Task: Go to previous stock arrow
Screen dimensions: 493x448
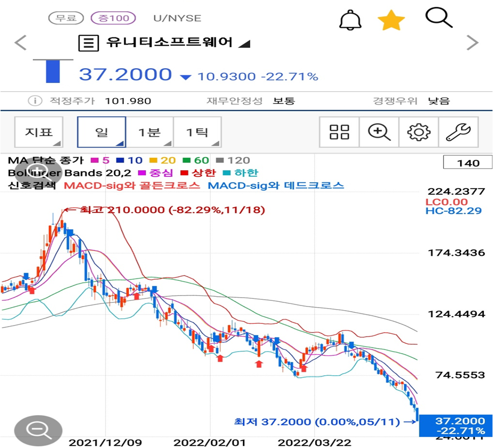Action: click(x=20, y=43)
